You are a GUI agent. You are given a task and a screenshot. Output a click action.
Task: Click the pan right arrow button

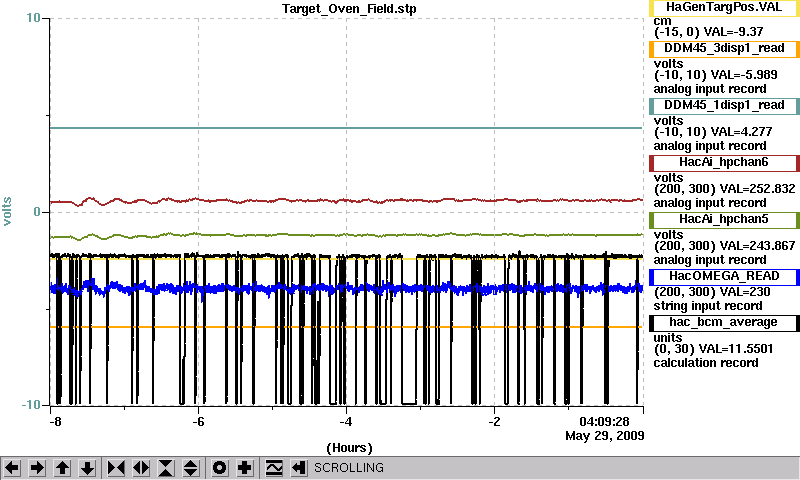tap(37, 468)
